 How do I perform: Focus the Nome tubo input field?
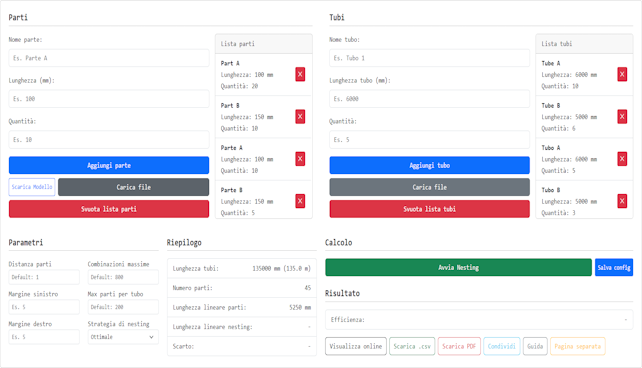click(x=430, y=58)
